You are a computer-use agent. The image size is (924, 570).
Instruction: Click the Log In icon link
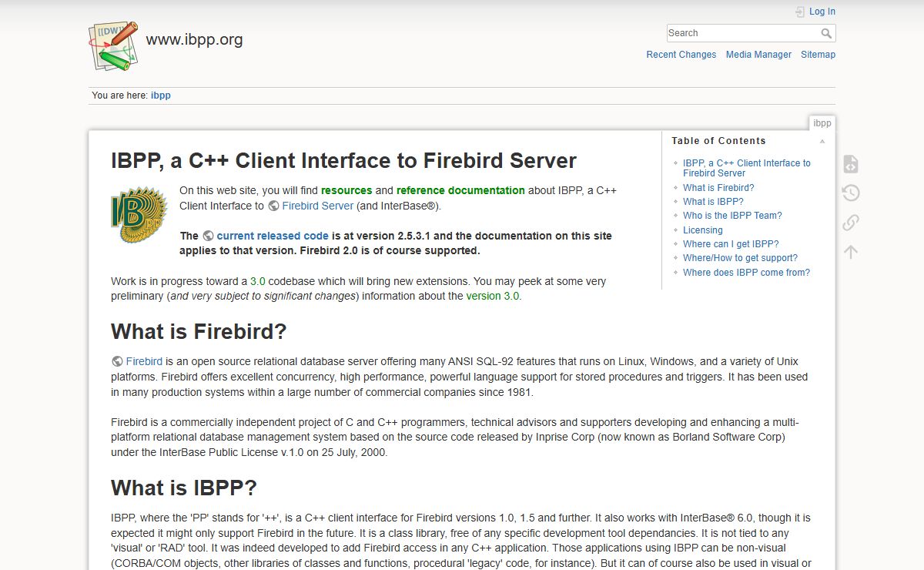[815, 12]
